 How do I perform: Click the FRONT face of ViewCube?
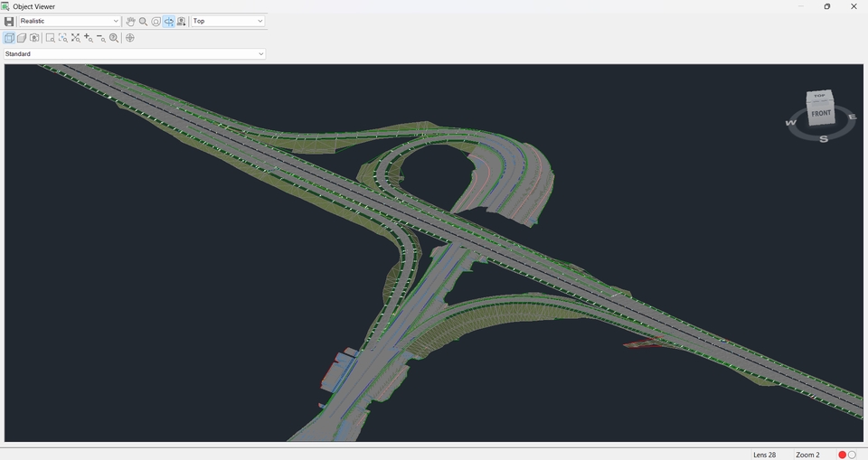point(820,114)
